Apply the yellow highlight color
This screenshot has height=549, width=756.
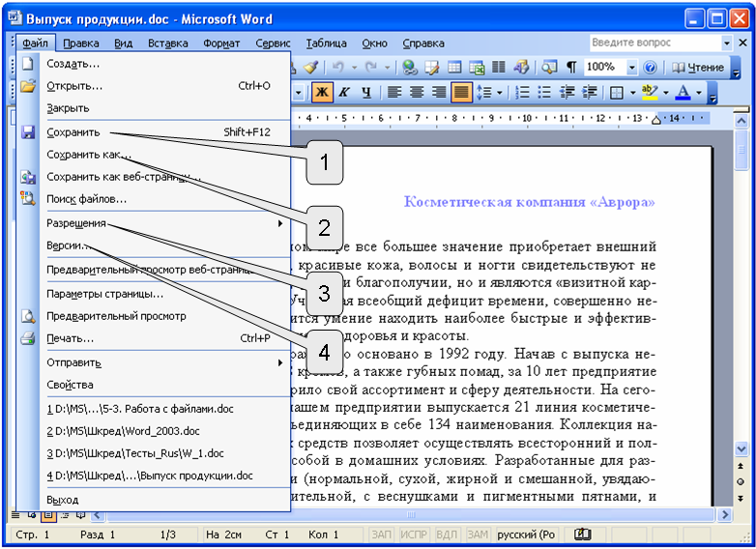(x=650, y=92)
